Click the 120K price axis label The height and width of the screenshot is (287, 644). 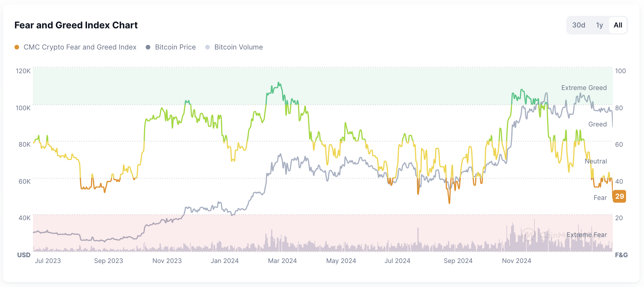coord(23,71)
